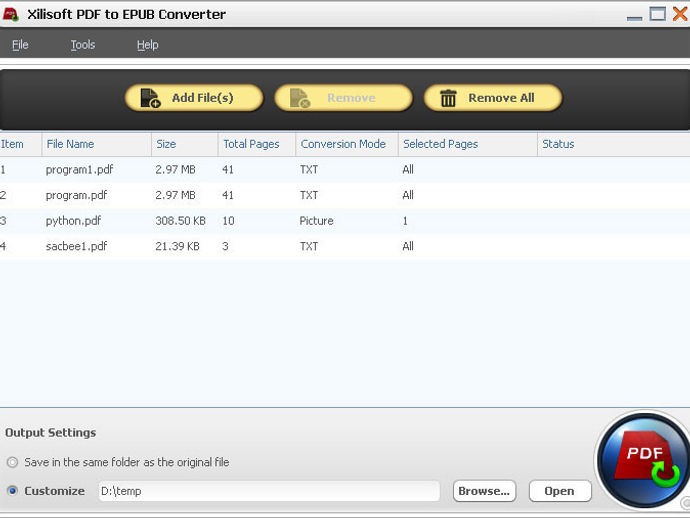690x518 pixels.
Task: Click the D:\temp output path field
Action: click(269, 491)
